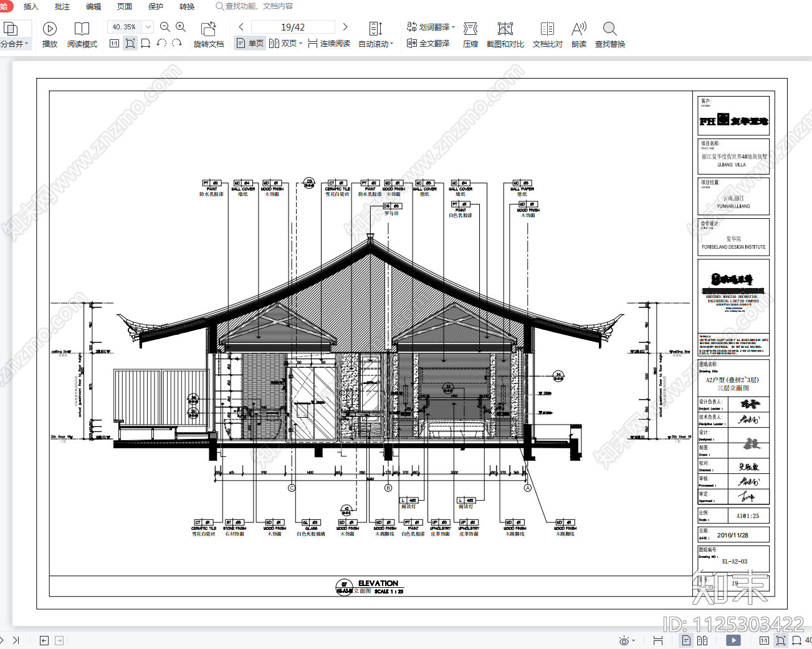Click the full-text translation (全文翻译) button

428,43
